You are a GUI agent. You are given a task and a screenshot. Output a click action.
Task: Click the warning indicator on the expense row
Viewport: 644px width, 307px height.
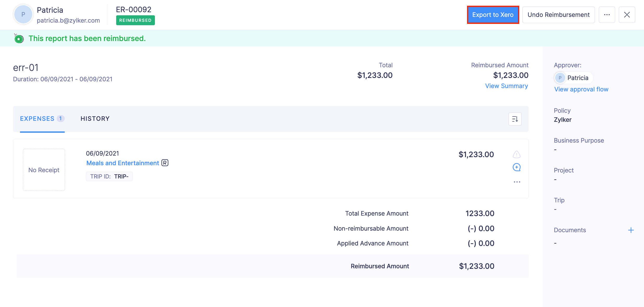click(x=516, y=154)
